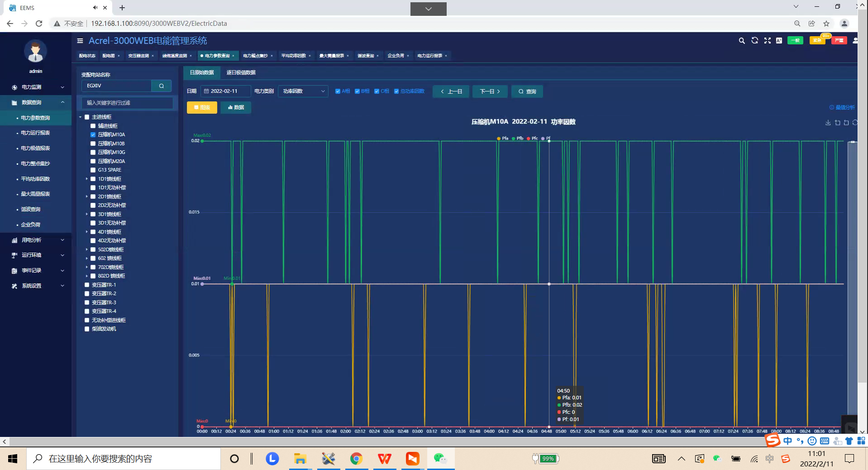Open WeChat from the Windows taskbar
The image size is (868, 470).
pyautogui.click(x=440, y=459)
